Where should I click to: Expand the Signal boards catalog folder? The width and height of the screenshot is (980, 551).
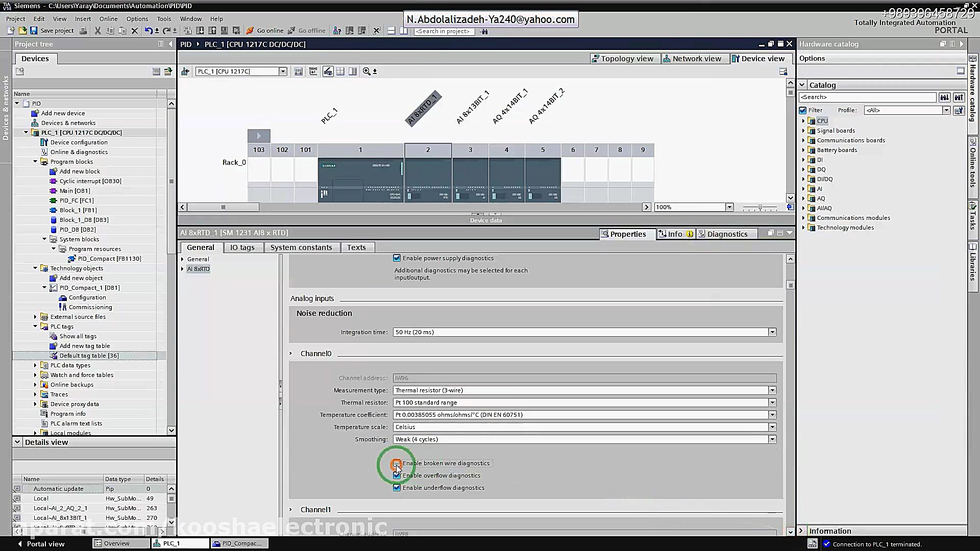click(x=803, y=131)
